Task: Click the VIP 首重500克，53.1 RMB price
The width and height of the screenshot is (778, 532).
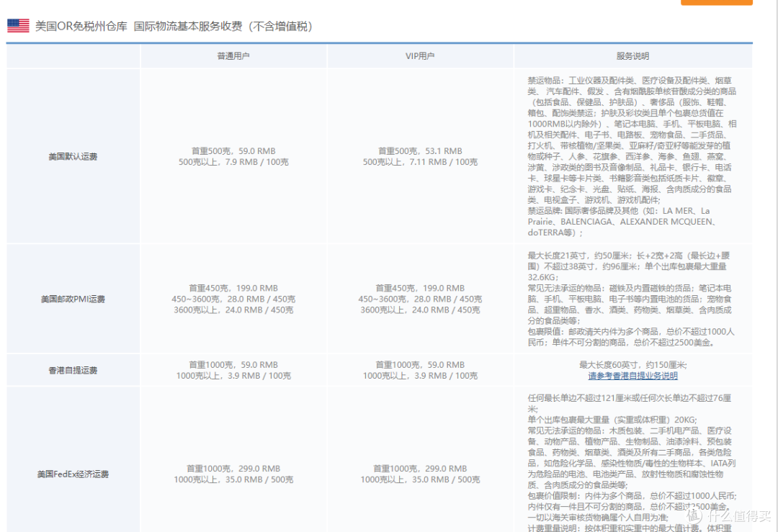Action: (420, 151)
